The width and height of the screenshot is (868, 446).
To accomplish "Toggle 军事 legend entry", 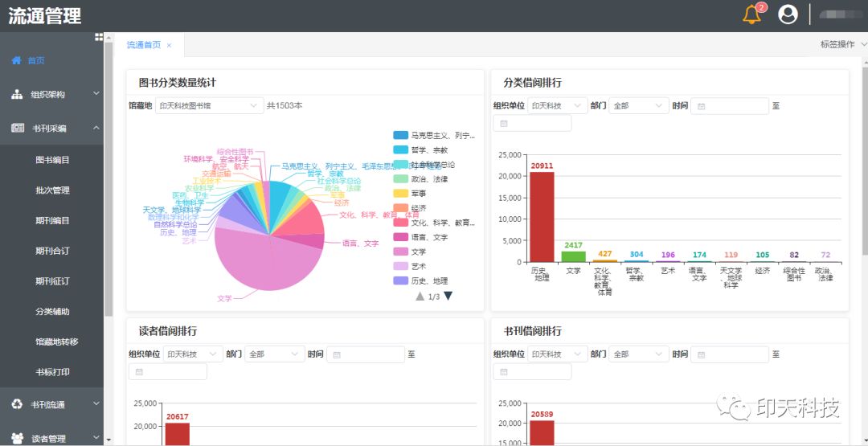I will point(410,194).
